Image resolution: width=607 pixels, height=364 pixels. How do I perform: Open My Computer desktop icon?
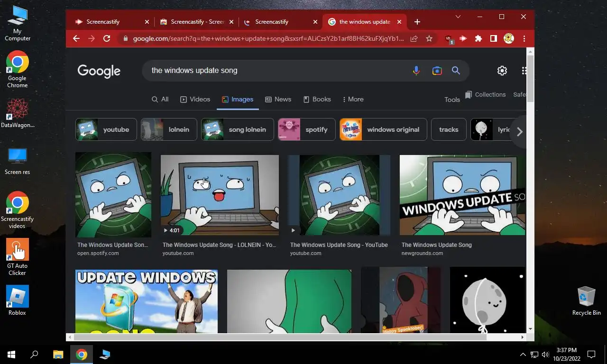click(18, 24)
